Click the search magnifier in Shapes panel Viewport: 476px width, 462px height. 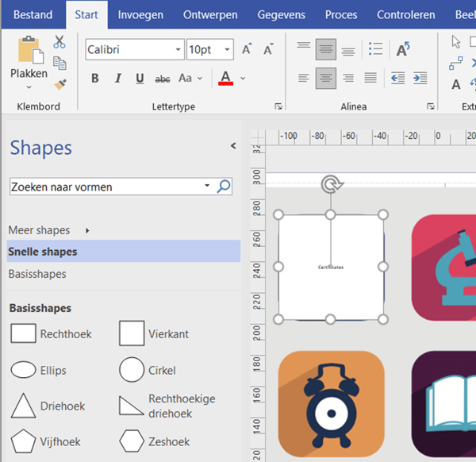tap(224, 187)
